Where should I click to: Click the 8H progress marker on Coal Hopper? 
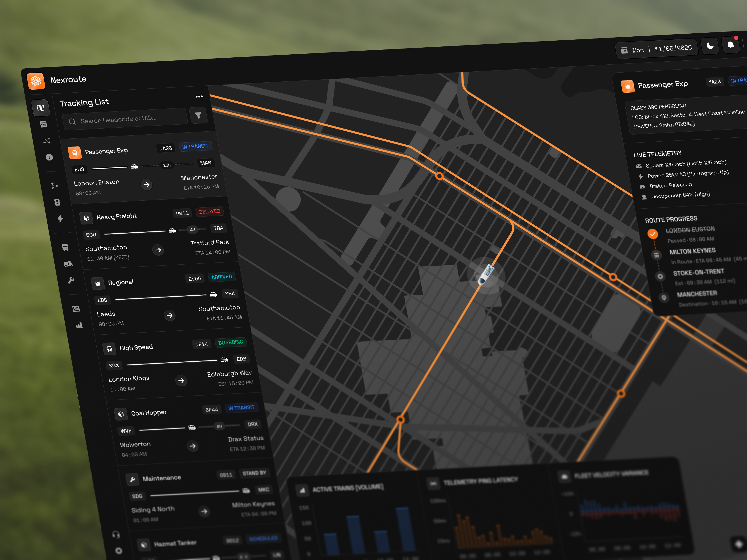pos(219,426)
